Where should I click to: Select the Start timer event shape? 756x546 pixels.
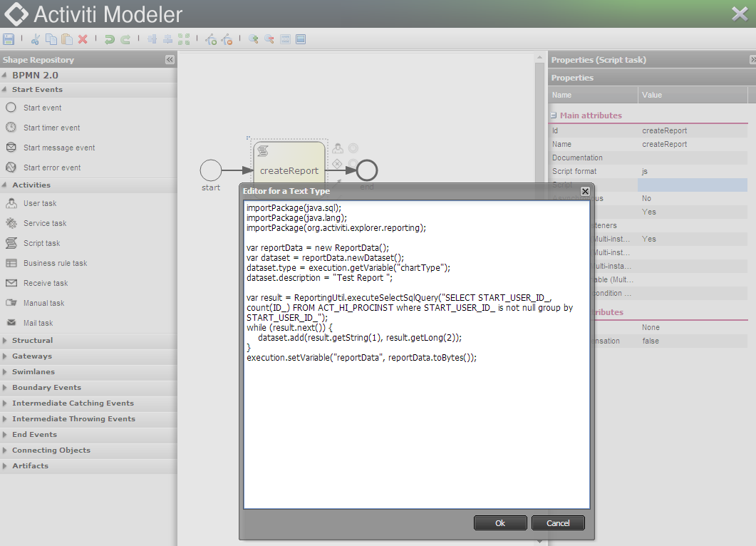pos(51,128)
